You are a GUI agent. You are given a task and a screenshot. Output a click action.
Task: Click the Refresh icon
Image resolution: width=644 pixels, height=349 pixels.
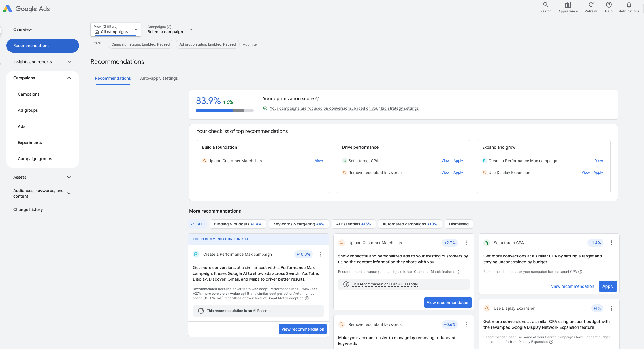click(591, 5)
